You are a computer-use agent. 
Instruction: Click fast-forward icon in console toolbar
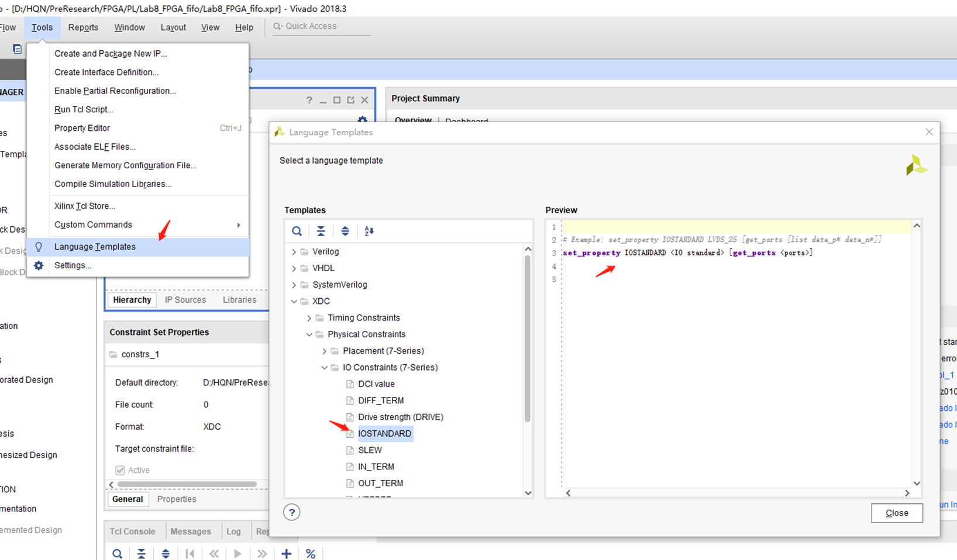tap(261, 554)
